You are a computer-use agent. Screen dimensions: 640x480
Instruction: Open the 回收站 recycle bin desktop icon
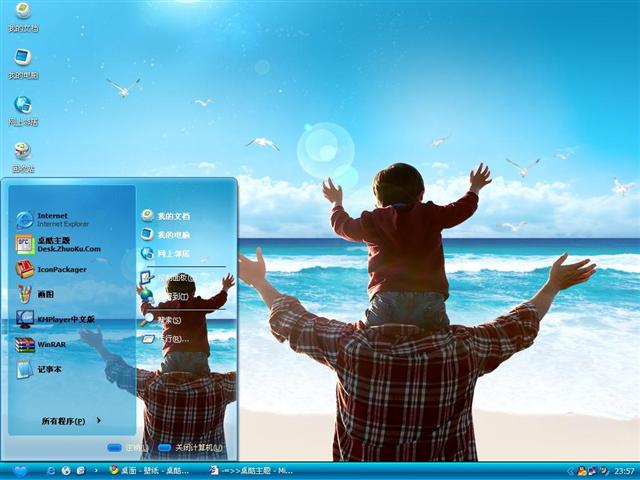click(23, 158)
